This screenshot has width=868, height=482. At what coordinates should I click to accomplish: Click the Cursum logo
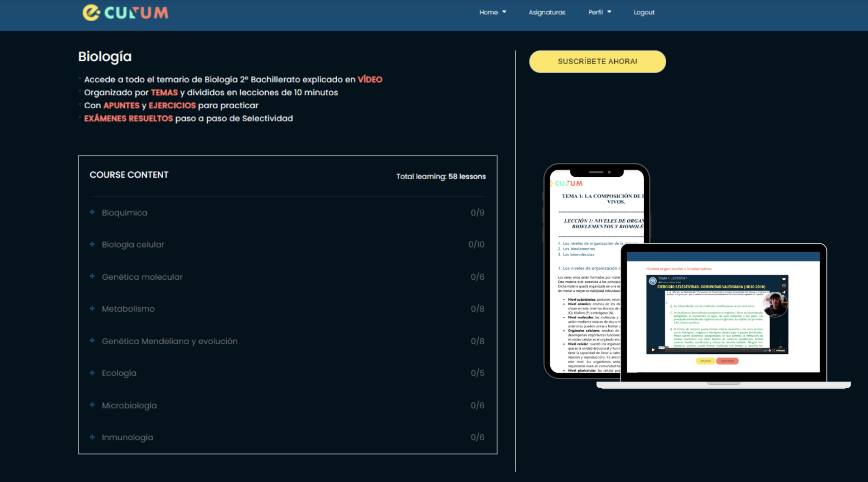click(126, 13)
